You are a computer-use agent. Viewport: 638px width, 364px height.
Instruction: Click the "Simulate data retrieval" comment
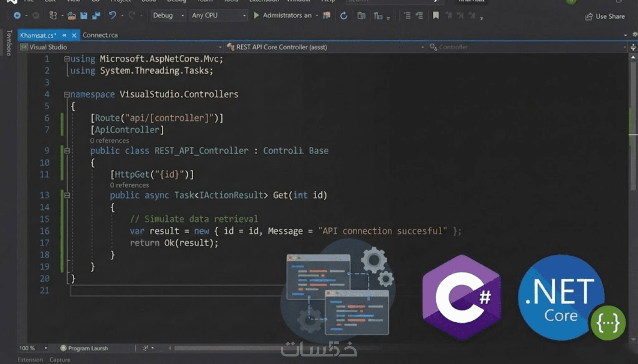click(194, 219)
